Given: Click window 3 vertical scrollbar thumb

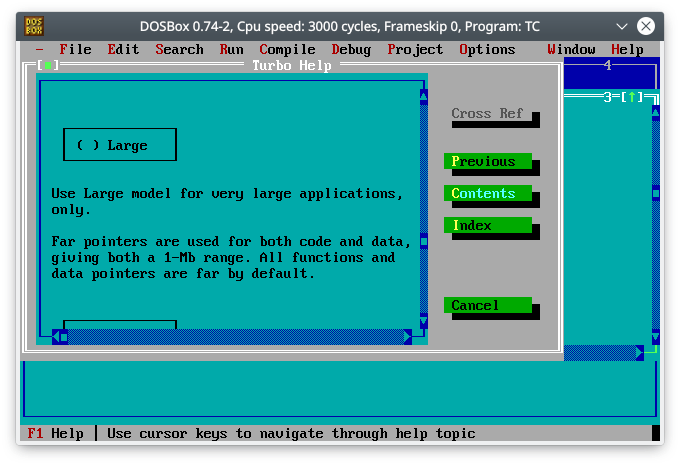Looking at the screenshot, I should pos(656,193).
